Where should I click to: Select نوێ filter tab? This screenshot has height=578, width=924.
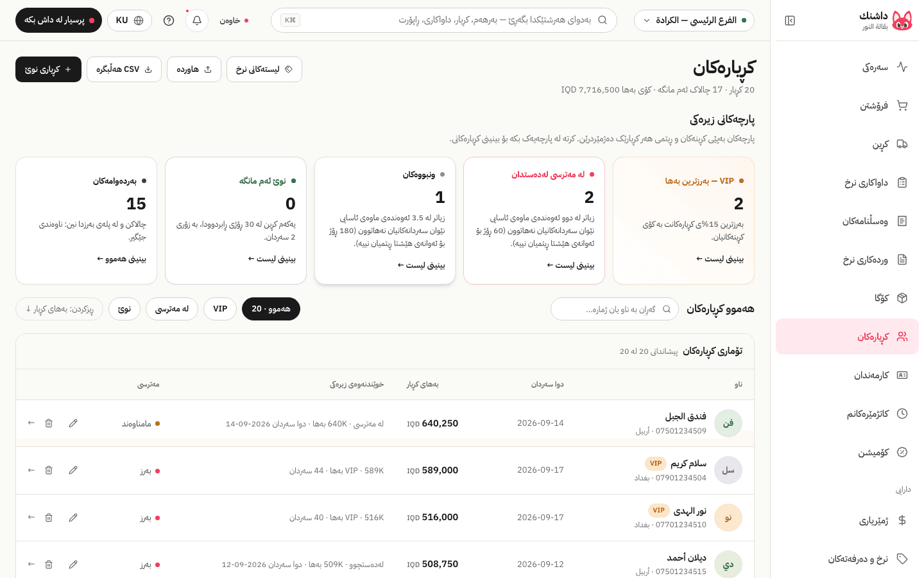124,309
